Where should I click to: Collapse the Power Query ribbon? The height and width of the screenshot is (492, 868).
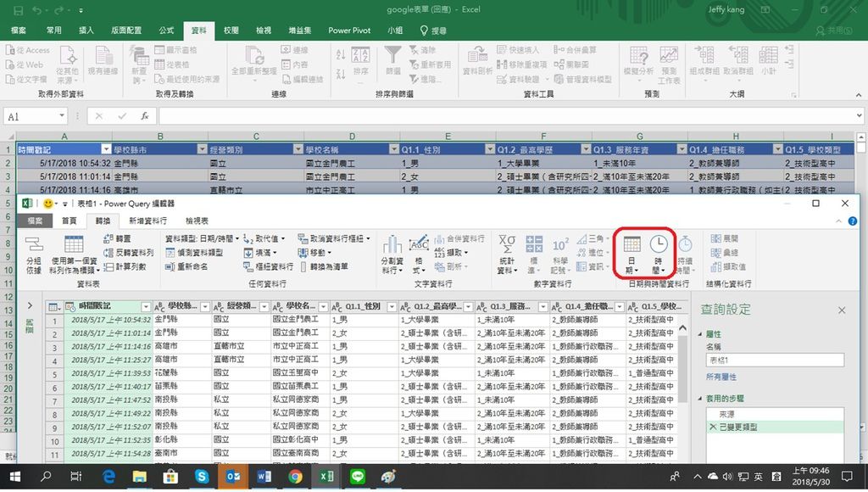point(839,221)
